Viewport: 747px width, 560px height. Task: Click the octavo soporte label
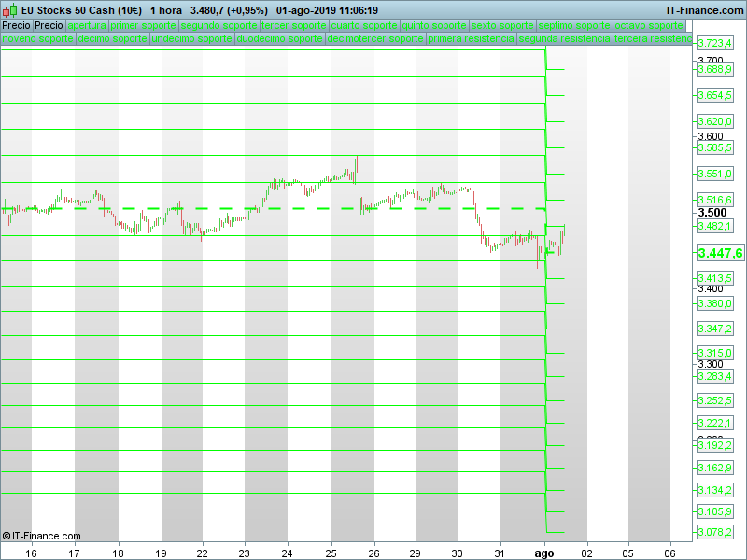point(649,26)
